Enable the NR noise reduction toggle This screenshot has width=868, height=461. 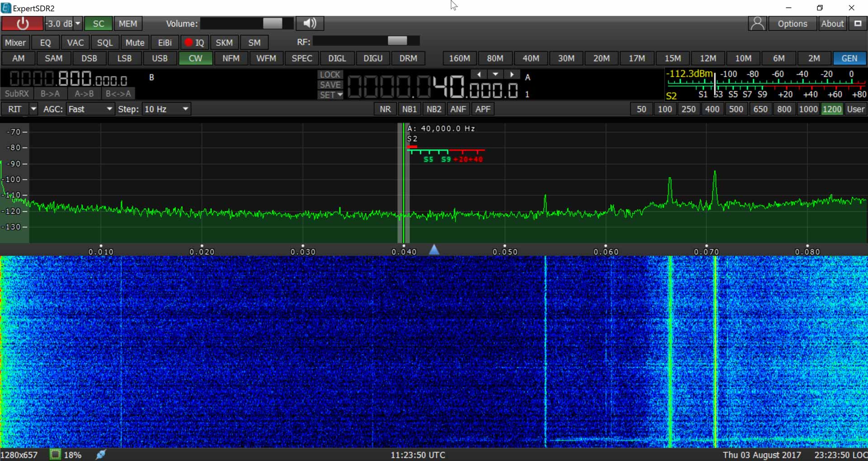coord(385,109)
